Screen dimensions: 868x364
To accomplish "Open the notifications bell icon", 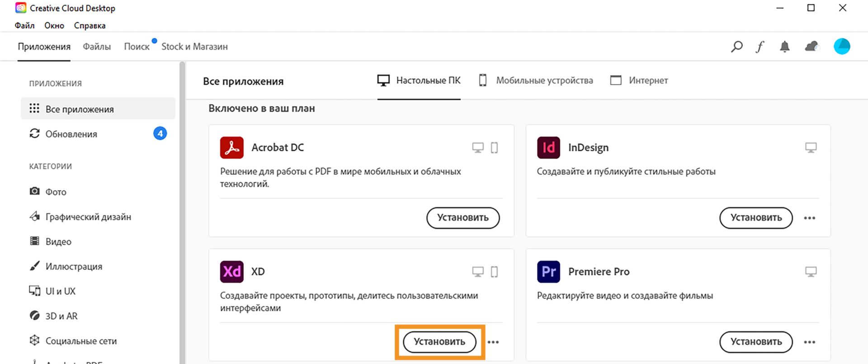I will pos(785,47).
